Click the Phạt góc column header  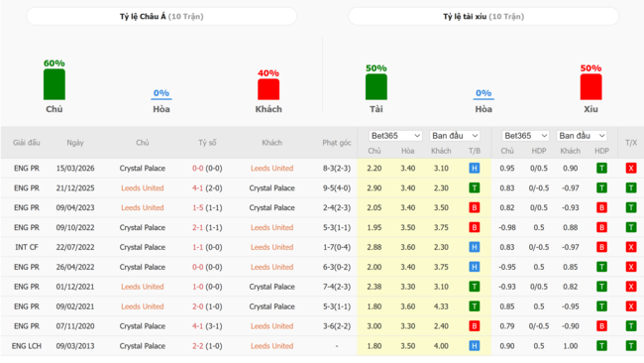pos(337,143)
